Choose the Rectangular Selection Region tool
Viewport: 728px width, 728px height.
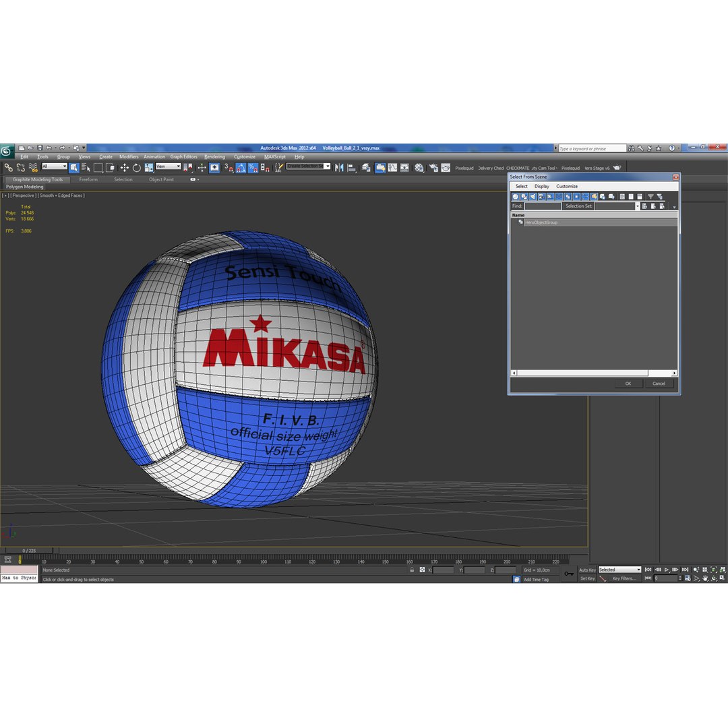click(98, 168)
